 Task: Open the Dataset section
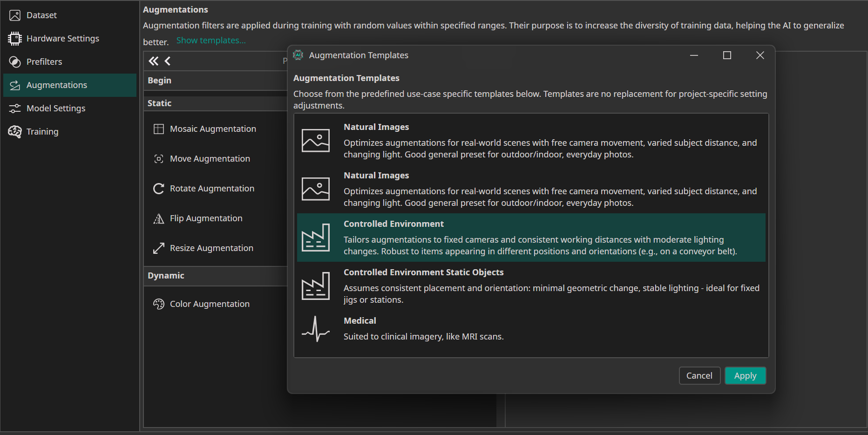point(42,14)
